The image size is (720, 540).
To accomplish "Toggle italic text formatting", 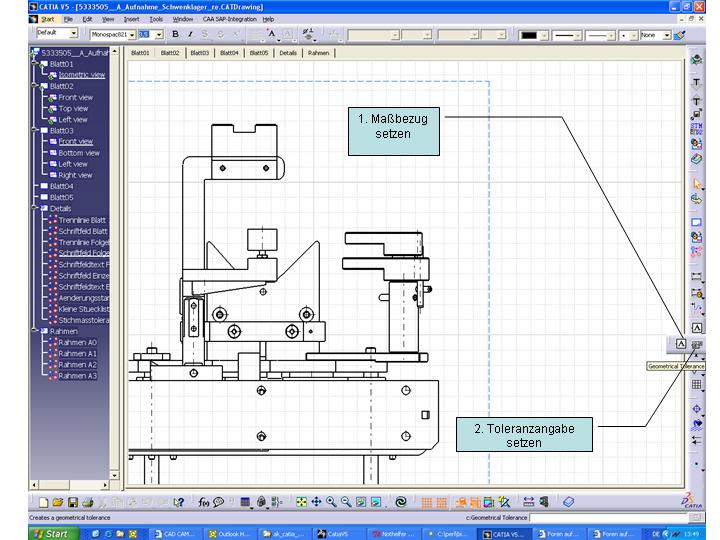I will pyautogui.click(x=190, y=34).
